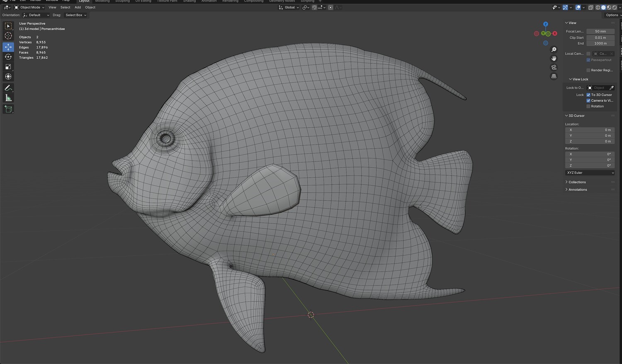
Task: Open the Global transform orientation dropdown
Action: click(289, 7)
